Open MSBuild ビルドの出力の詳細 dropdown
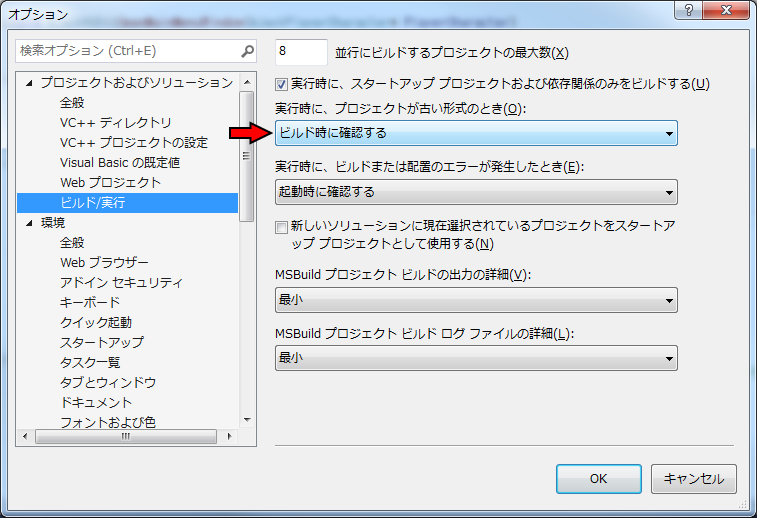 [476, 300]
